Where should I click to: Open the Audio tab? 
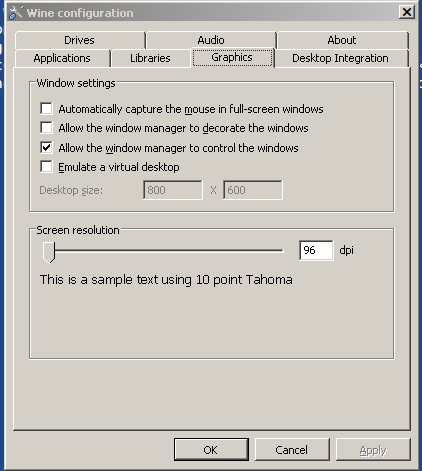(x=211, y=40)
